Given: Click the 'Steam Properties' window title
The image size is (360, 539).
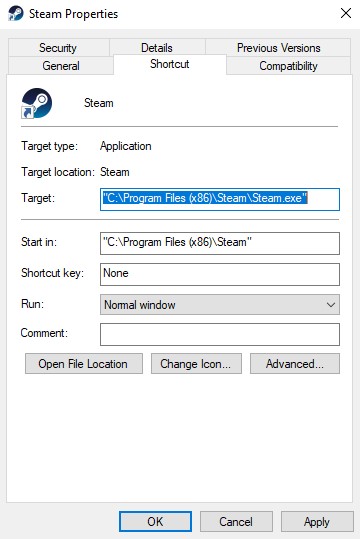Looking at the screenshot, I should tap(73, 14).
